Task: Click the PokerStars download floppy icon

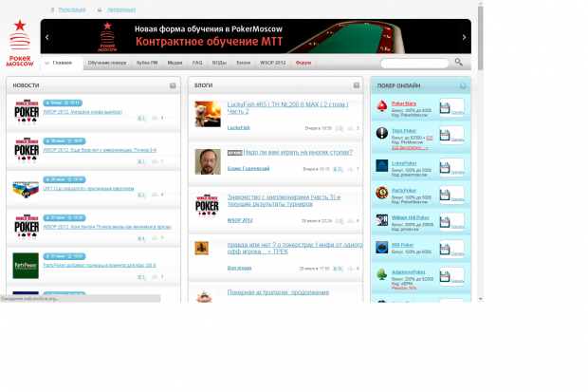Action: (x=445, y=108)
